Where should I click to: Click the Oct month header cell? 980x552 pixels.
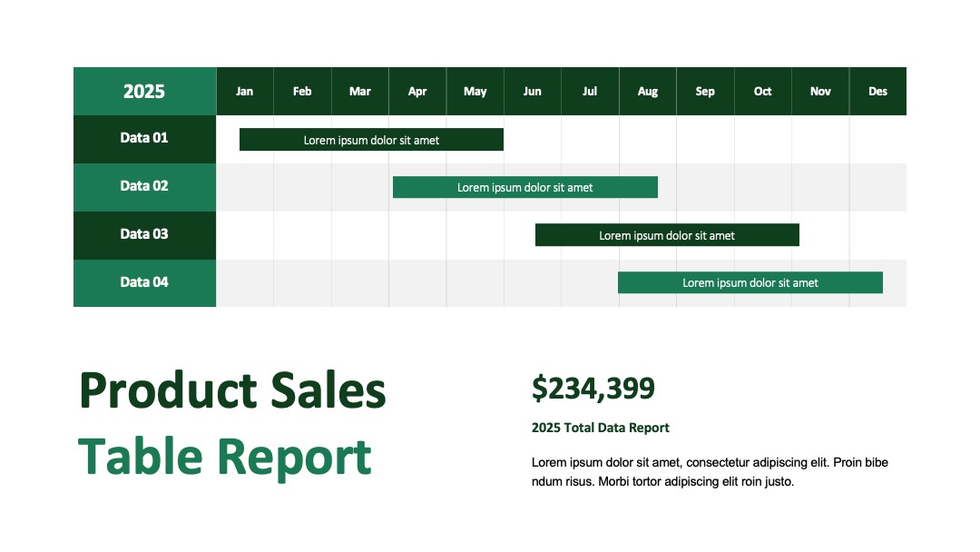[762, 92]
